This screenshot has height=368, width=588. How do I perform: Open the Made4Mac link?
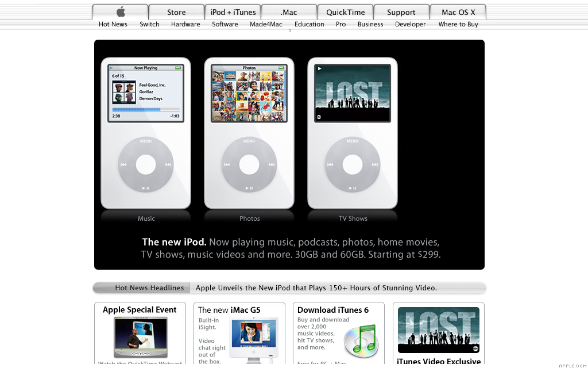point(266,24)
